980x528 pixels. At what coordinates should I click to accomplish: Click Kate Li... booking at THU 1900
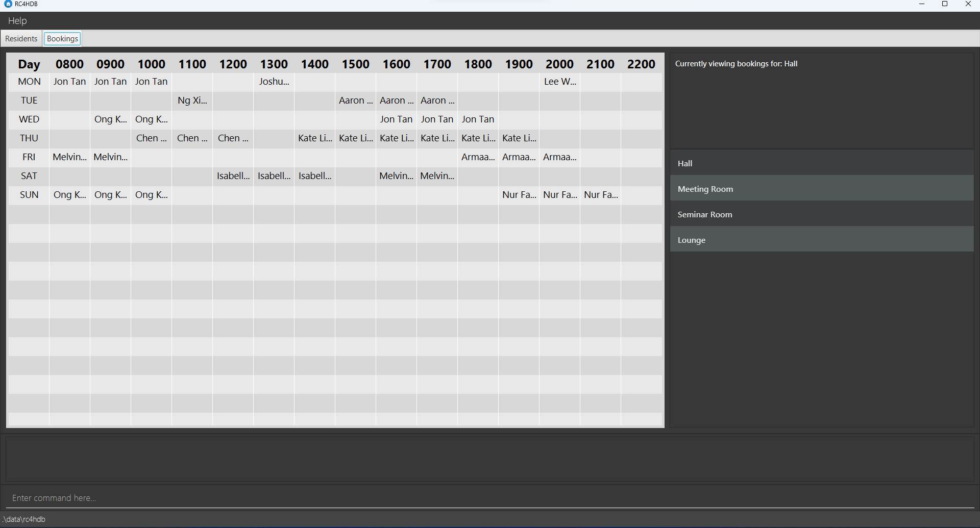click(519, 138)
